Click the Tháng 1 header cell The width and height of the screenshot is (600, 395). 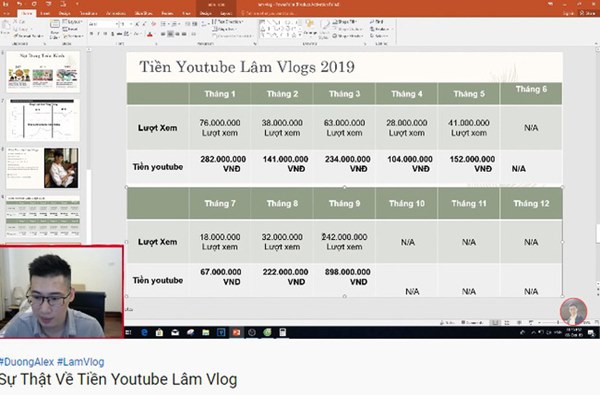220,94
